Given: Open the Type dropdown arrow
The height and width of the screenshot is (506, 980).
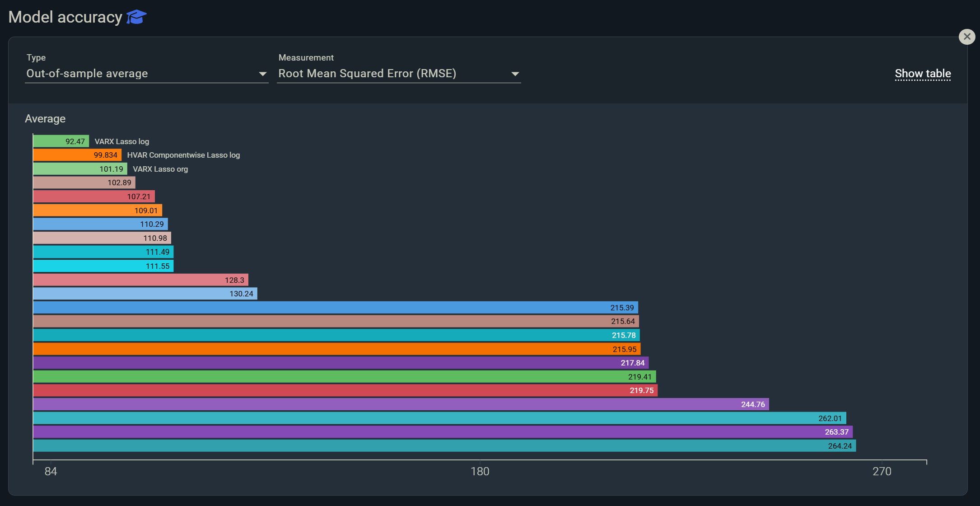Looking at the screenshot, I should (x=262, y=74).
